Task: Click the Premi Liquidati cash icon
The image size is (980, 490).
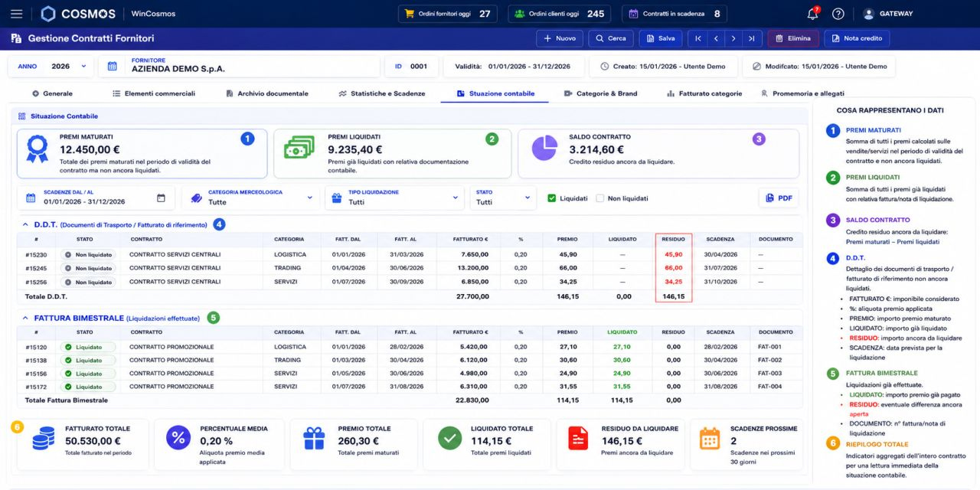Action: (x=299, y=148)
